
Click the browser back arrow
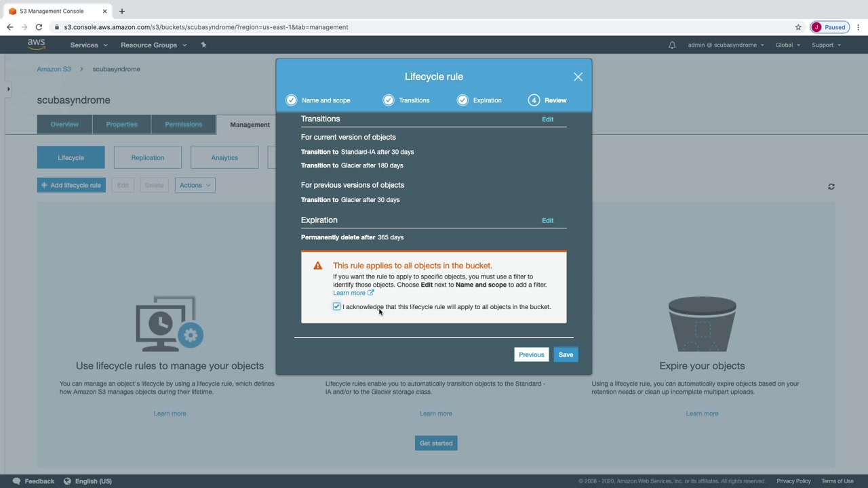(9, 27)
